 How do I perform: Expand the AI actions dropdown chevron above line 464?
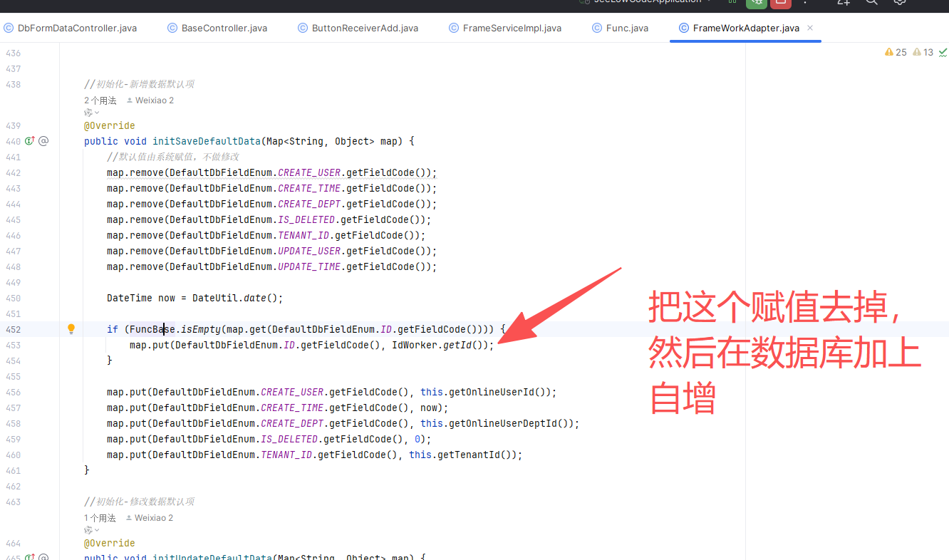coord(97,530)
